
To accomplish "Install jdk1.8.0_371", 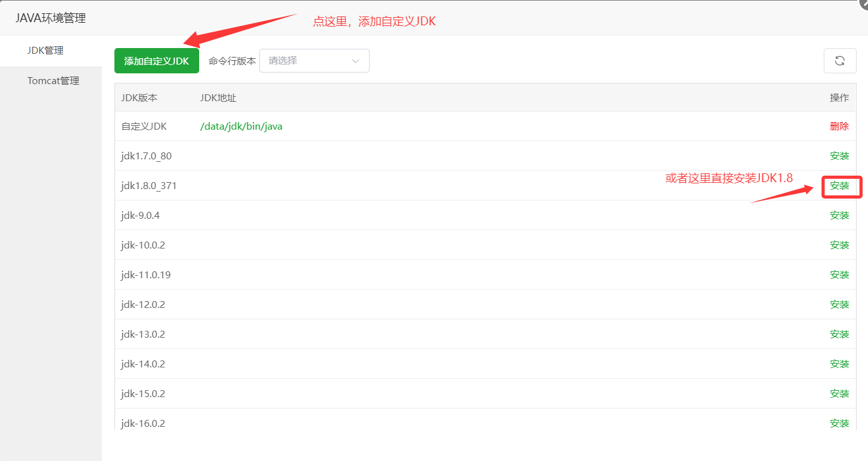I will [x=839, y=186].
